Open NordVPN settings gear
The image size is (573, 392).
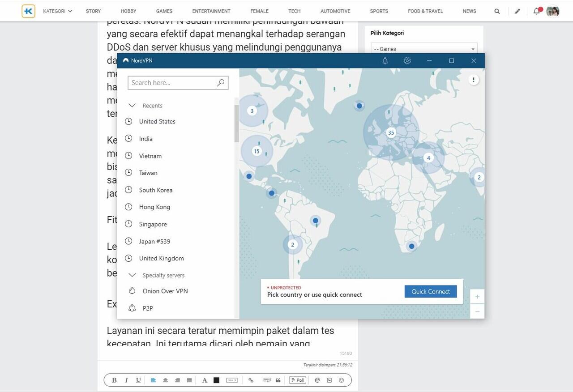pos(407,61)
